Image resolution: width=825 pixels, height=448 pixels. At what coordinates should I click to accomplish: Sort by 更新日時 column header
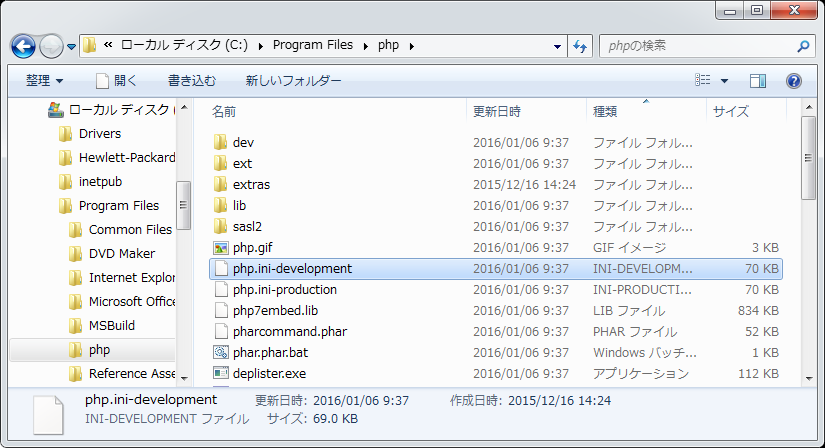click(497, 111)
